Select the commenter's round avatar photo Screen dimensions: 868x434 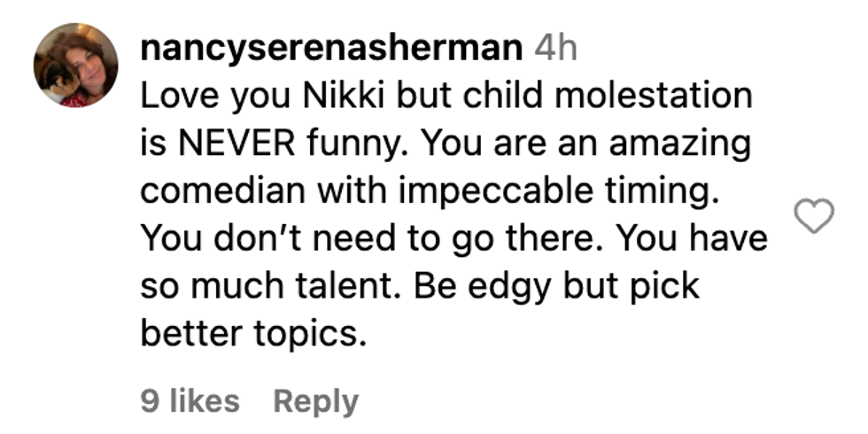point(75,65)
